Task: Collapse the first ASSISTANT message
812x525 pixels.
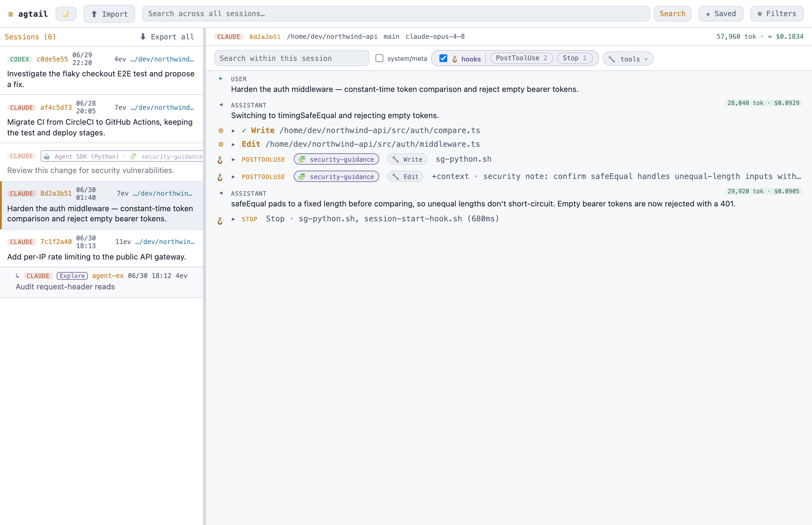Action: click(221, 105)
